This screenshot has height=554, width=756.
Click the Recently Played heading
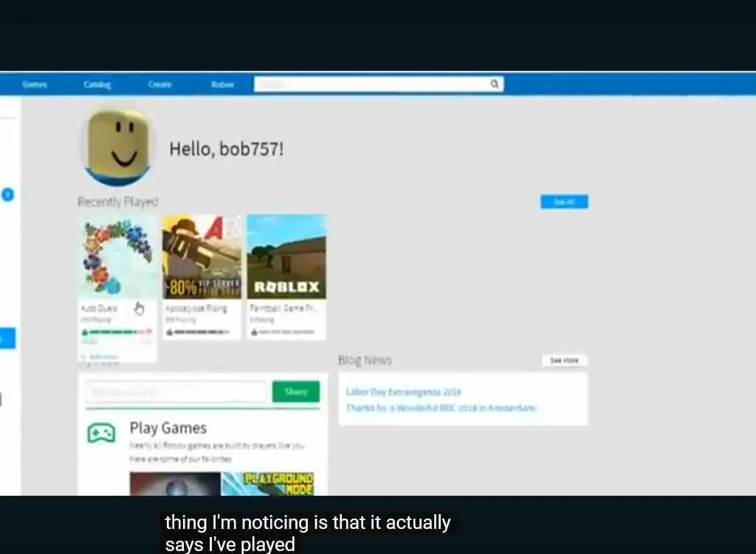[x=117, y=202]
